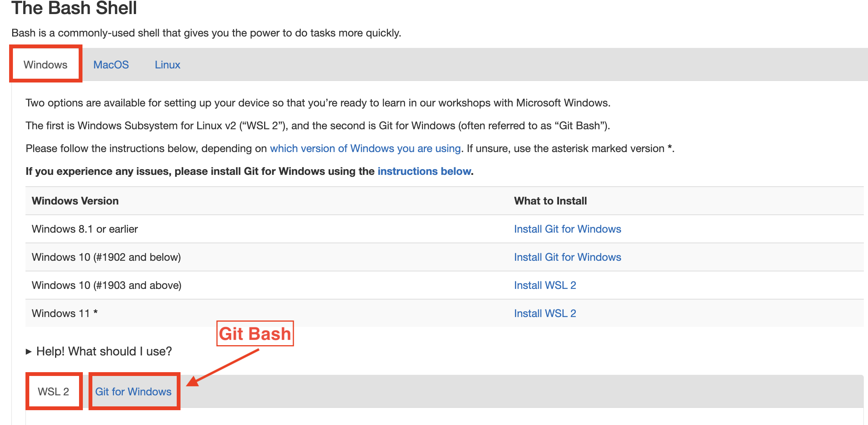The width and height of the screenshot is (868, 425).
Task: Click the 'Windows 11 *' table cell
Action: click(65, 313)
